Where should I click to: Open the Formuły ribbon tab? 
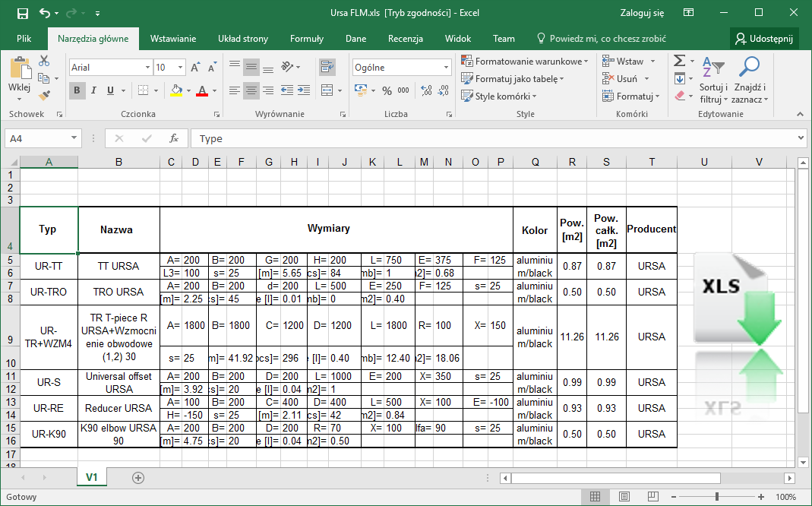[306, 39]
